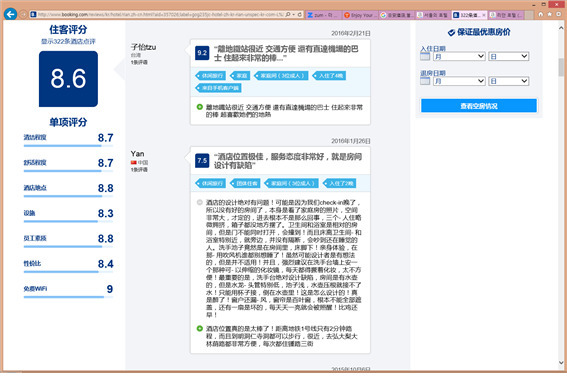Switch to the fourth tab left of 322

point(433,15)
